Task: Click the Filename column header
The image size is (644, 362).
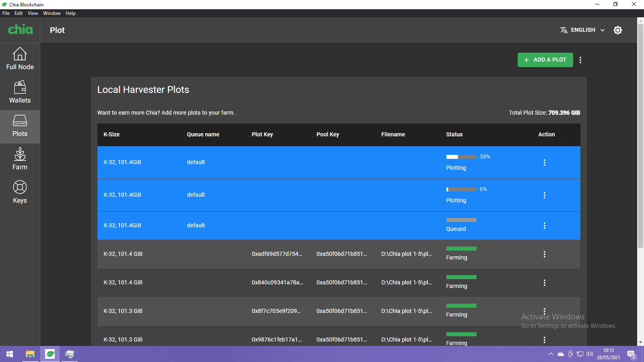Action: pos(393,134)
